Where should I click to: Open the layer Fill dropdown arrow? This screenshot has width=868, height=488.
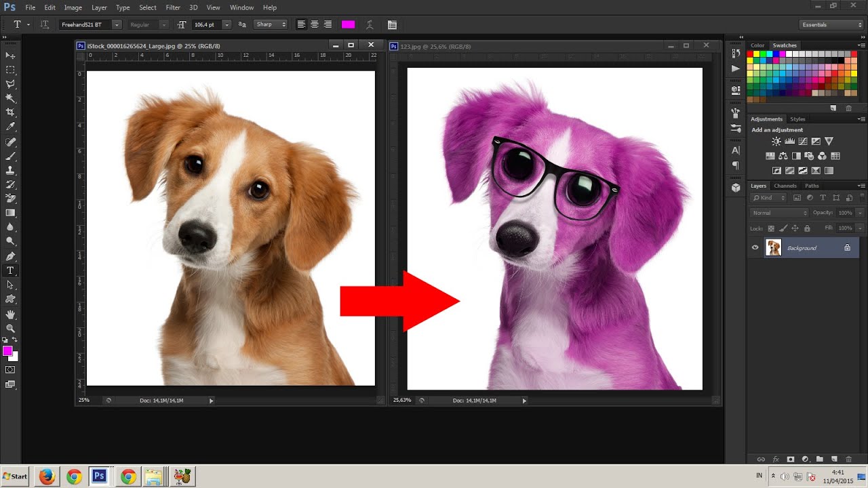pyautogui.click(x=860, y=228)
